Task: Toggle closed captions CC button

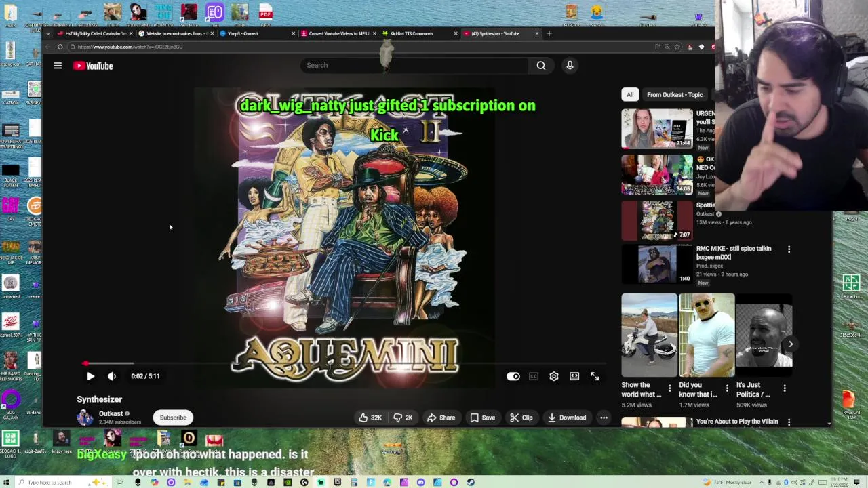Action: tap(534, 376)
